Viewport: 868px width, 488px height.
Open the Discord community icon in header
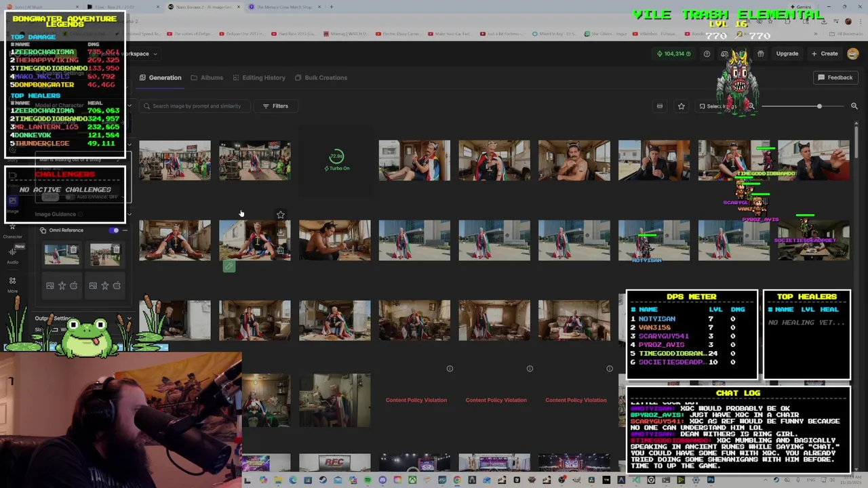(x=724, y=54)
